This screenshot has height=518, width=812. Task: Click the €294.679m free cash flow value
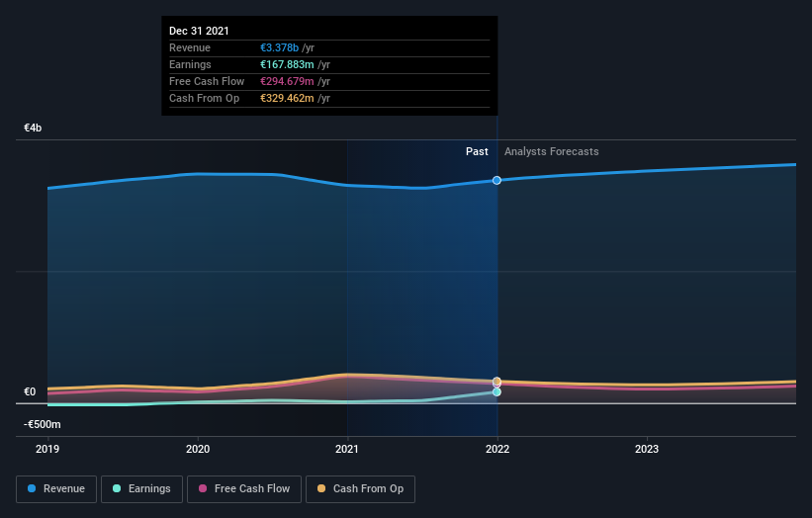[x=287, y=81]
